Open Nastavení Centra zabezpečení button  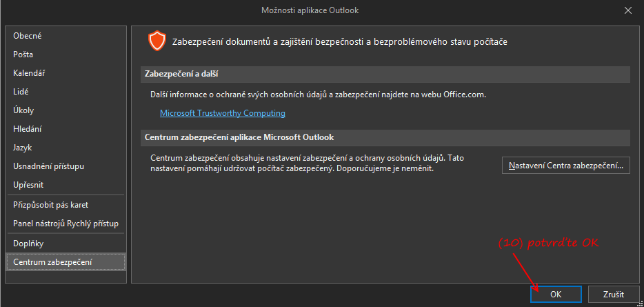566,166
